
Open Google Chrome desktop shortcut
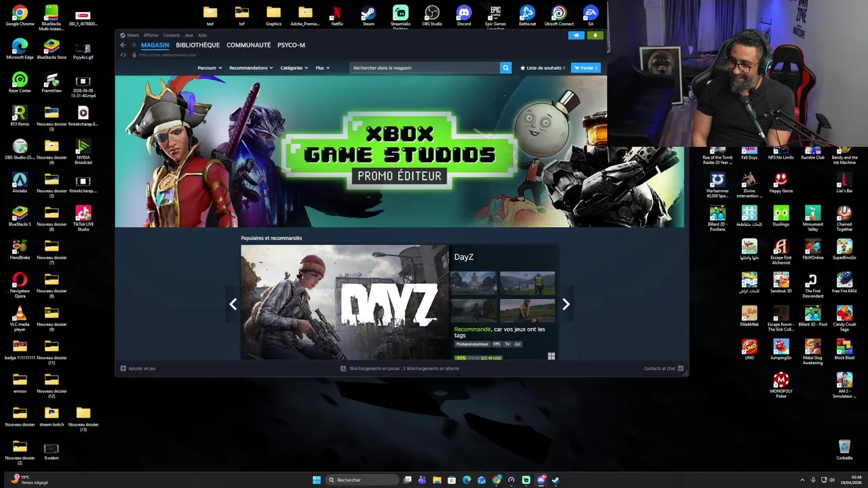click(x=20, y=16)
